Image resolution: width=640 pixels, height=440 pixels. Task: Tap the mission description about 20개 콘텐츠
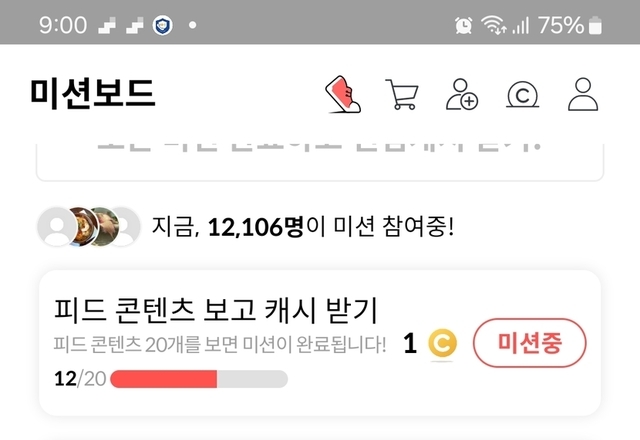point(220,344)
